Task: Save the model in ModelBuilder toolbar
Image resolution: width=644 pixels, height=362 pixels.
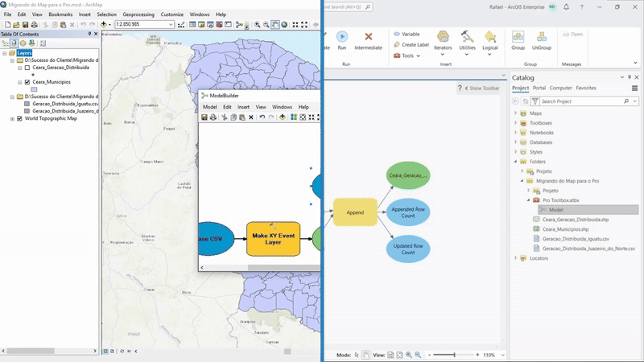Action: (204, 117)
